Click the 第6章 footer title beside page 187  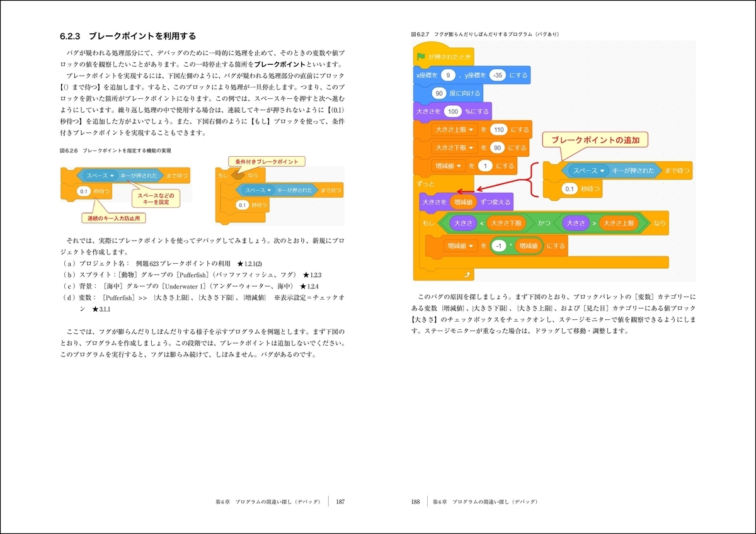click(x=269, y=502)
